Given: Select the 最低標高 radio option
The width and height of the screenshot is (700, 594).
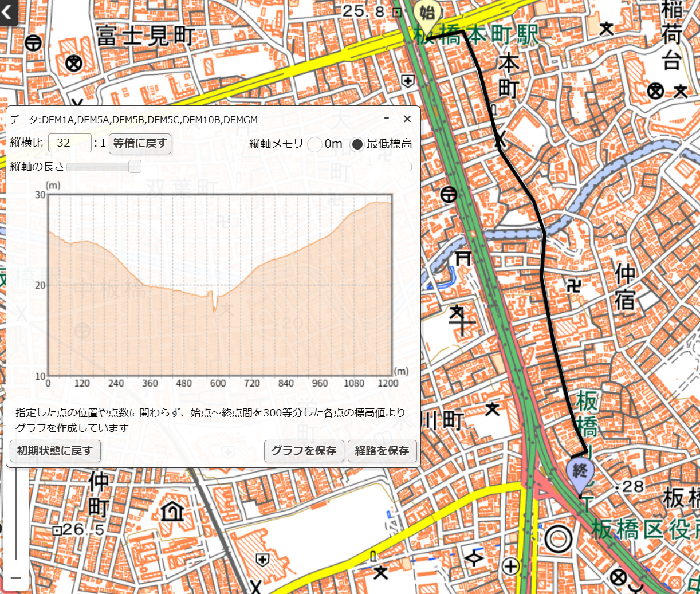Looking at the screenshot, I should click(357, 144).
